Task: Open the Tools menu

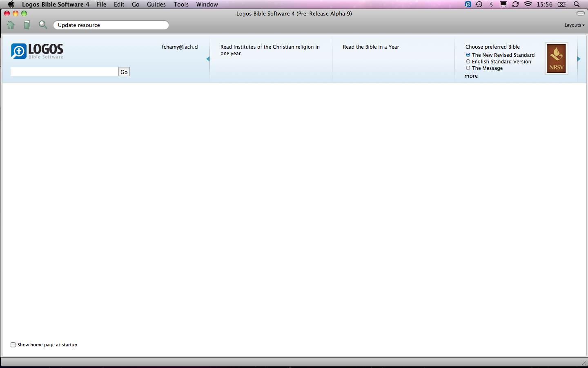Action: point(181,4)
